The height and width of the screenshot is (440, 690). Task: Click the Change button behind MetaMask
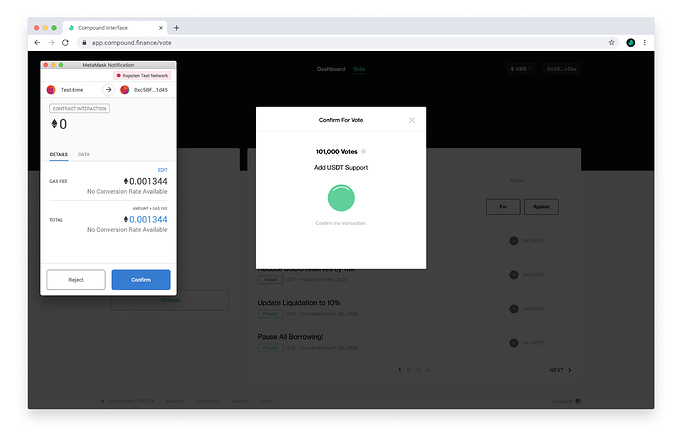[x=170, y=300]
